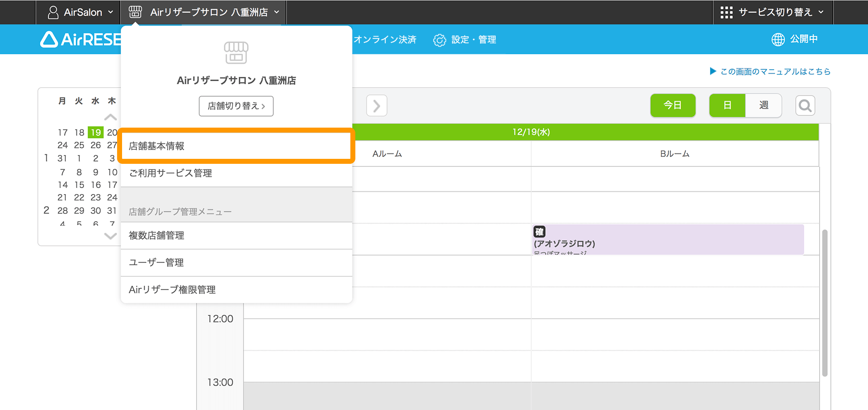Select date 30 in the mini calendar
868x410 pixels.
[x=95, y=210]
